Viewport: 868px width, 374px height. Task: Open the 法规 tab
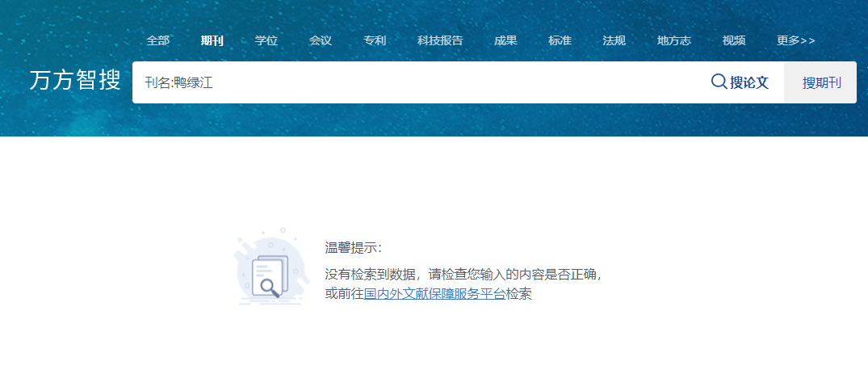[614, 40]
